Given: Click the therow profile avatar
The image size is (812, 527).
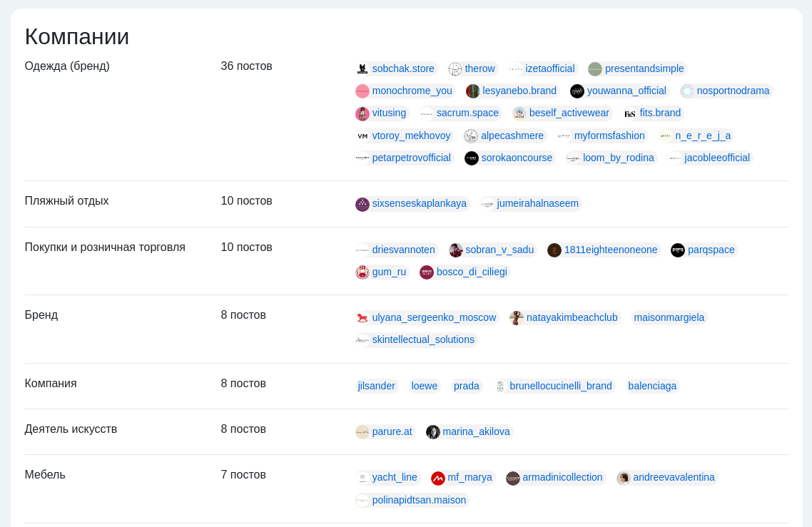Looking at the screenshot, I should [455, 69].
